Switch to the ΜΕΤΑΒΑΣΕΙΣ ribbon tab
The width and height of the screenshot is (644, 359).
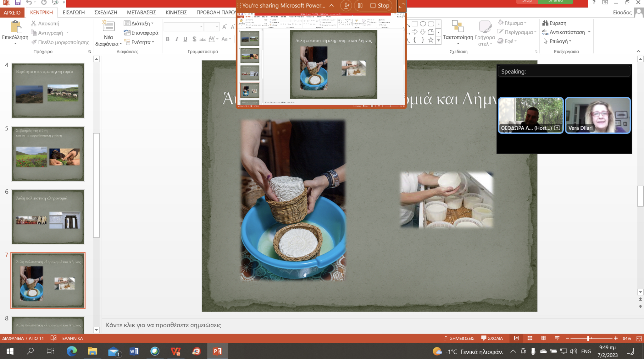[141, 12]
